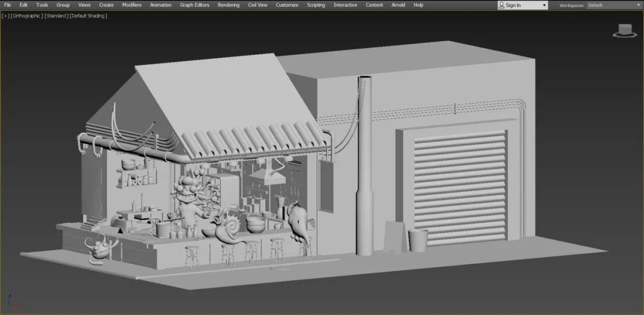
Task: Expand the Workspaces selector dropdown
Action: tap(637, 5)
